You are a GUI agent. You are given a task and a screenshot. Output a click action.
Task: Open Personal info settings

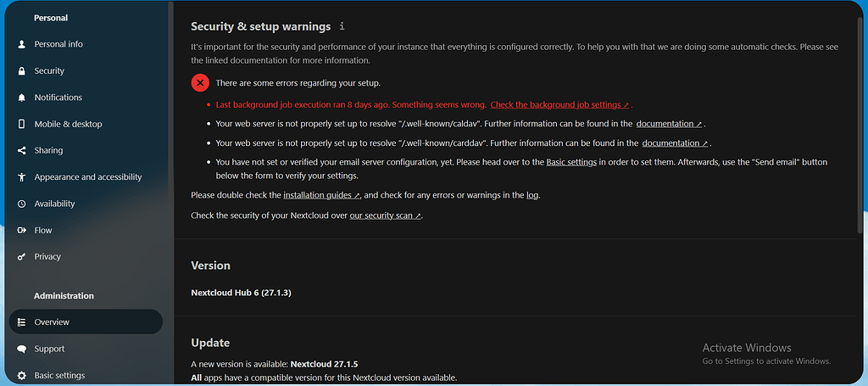86,44
